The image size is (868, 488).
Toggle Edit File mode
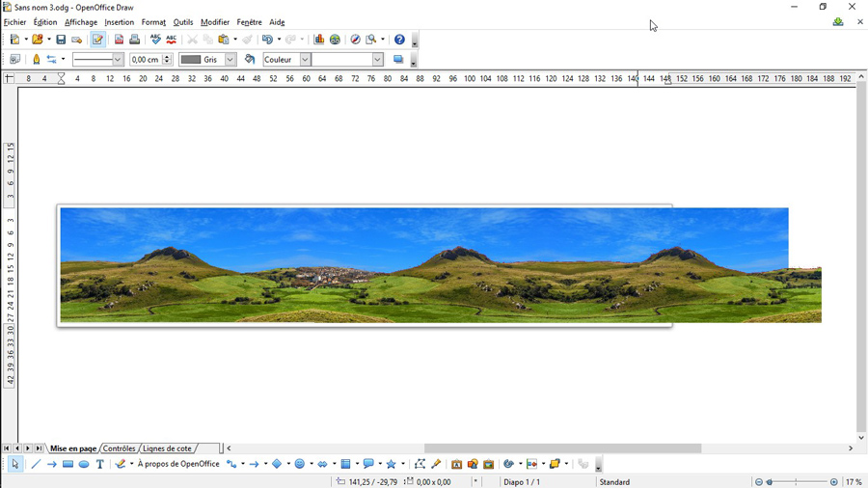pyautogui.click(x=97, y=40)
